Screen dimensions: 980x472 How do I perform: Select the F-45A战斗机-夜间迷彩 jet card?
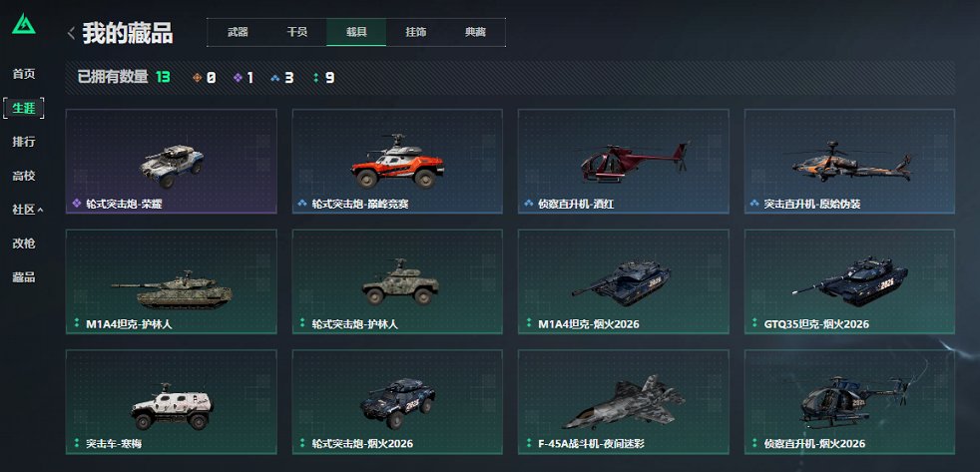coord(623,401)
